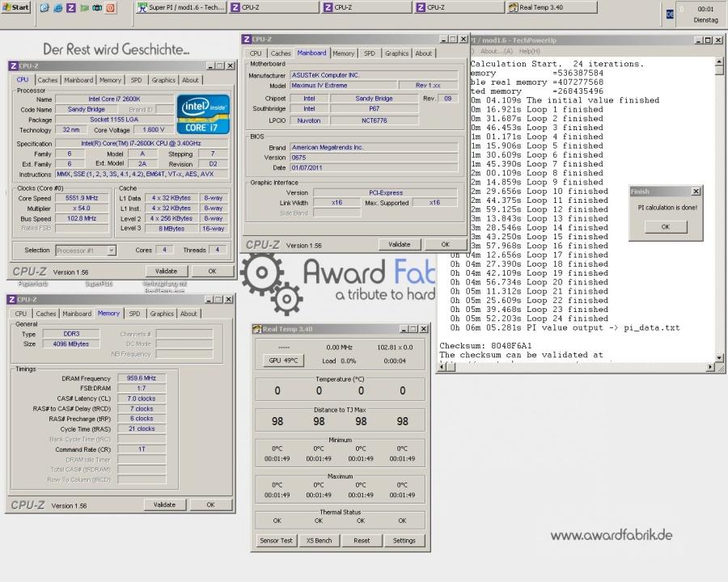Open SPD tab in the CPU-Z memory timings window

(x=134, y=314)
